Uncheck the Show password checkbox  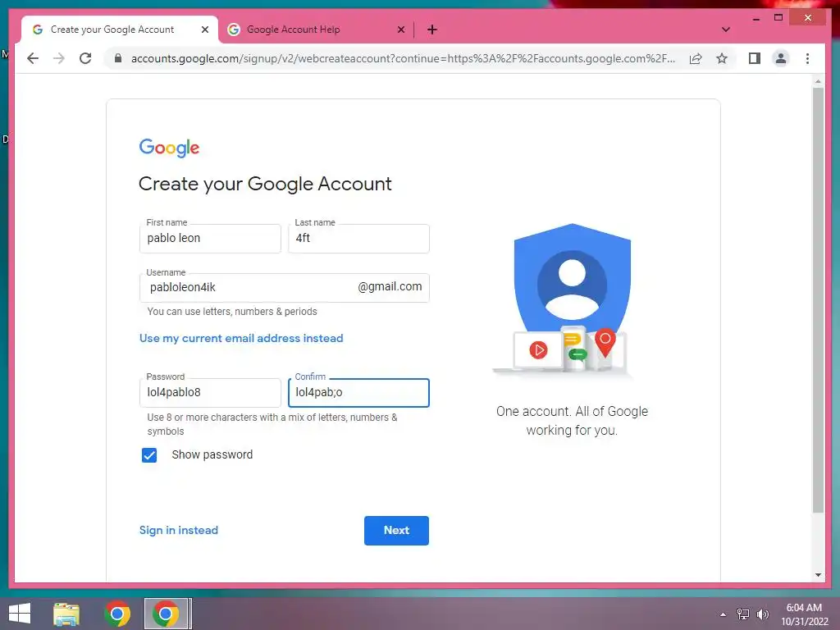pos(149,454)
